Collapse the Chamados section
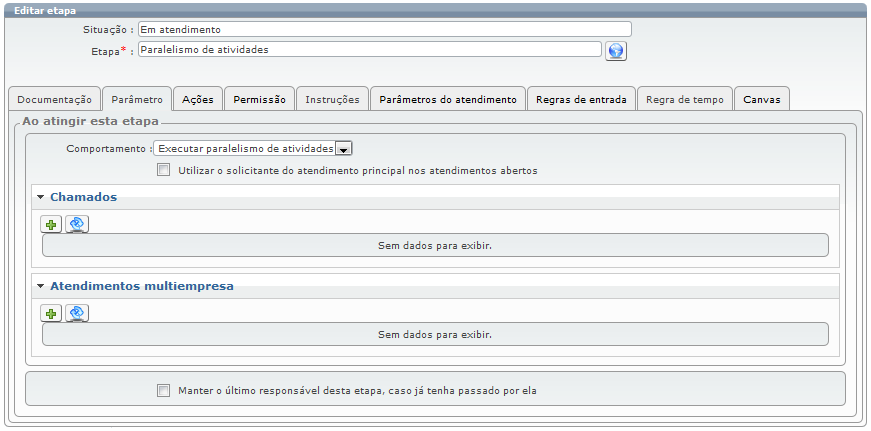Viewport: 871px width, 431px height. click(x=41, y=198)
